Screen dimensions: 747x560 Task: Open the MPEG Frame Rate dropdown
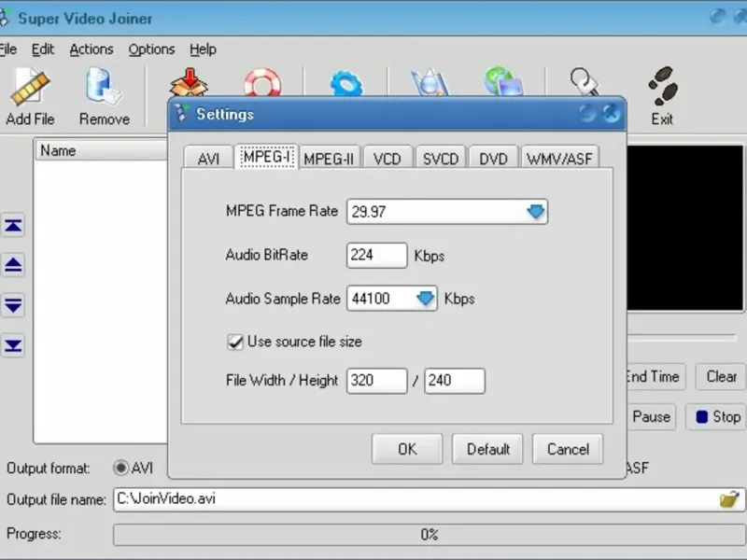(x=535, y=212)
